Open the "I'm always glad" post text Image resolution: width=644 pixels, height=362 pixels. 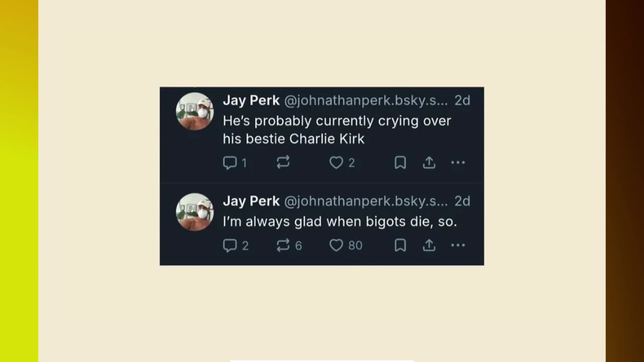[x=340, y=222]
